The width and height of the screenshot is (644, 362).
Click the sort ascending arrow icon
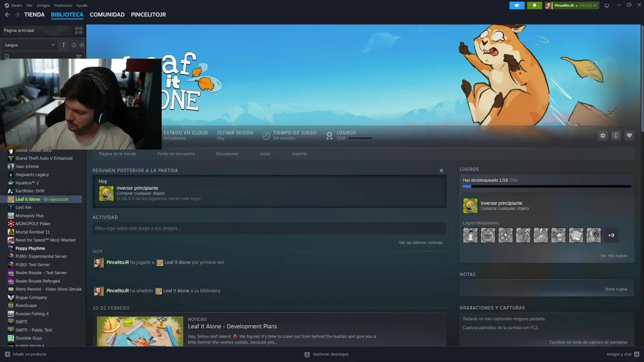tap(63, 45)
